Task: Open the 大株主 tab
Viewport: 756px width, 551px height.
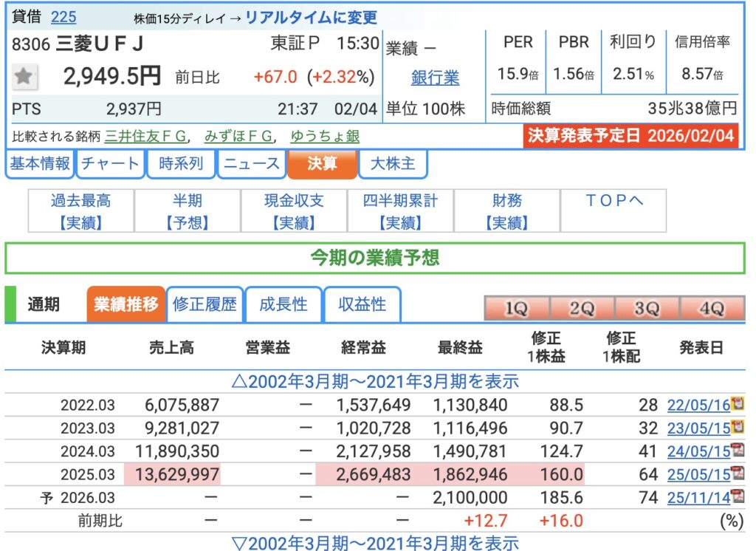Action: pos(392,163)
